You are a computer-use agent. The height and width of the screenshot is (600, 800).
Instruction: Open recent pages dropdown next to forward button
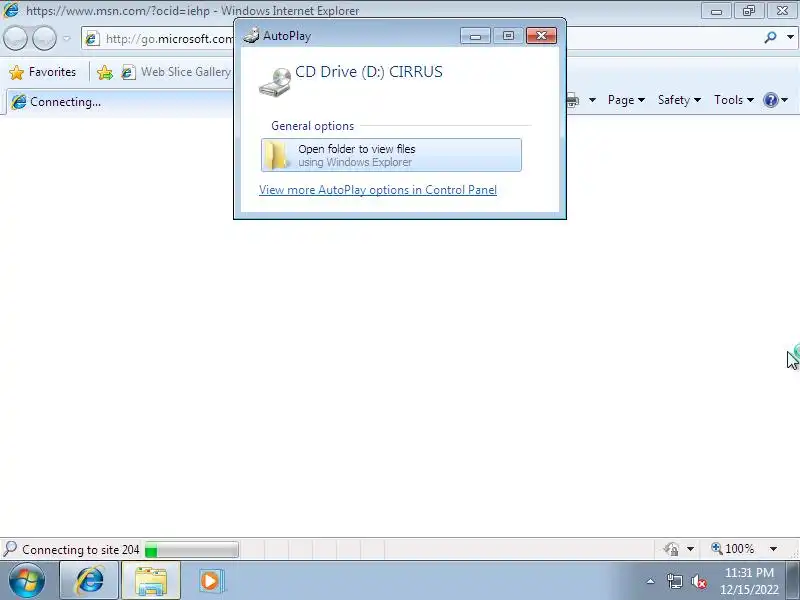[67, 38]
